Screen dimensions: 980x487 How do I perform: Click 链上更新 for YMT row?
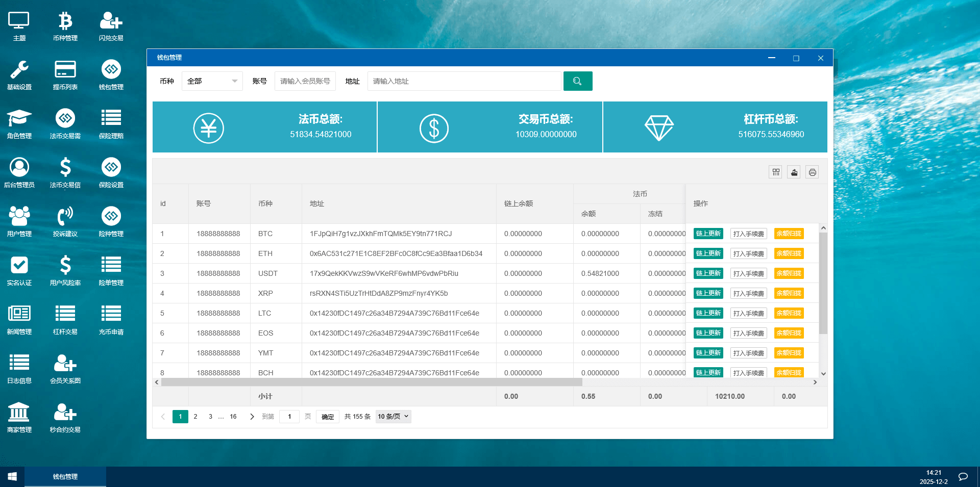pyautogui.click(x=708, y=353)
